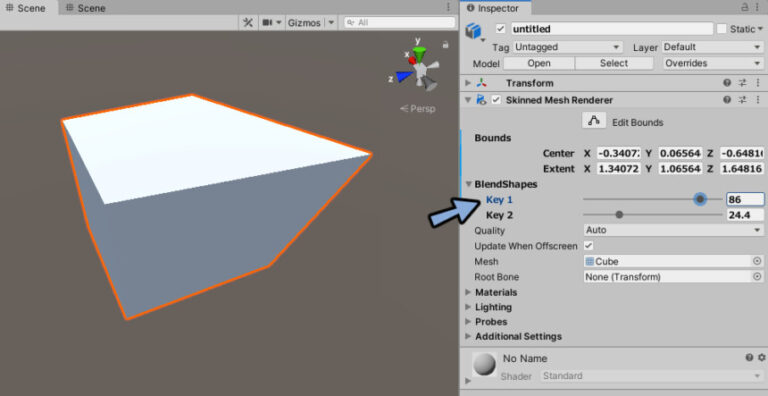
Task: Open Transform component context menu
Action: (x=758, y=83)
